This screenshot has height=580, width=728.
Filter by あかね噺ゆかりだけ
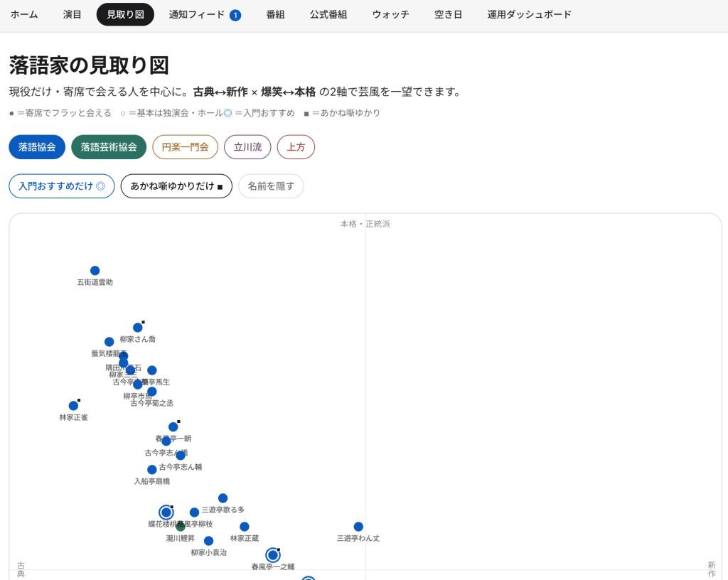coord(176,186)
